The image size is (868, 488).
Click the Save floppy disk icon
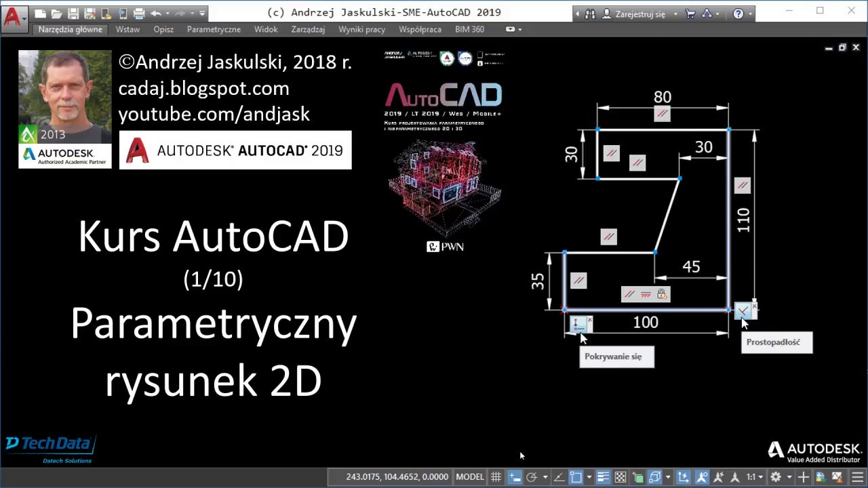click(73, 14)
